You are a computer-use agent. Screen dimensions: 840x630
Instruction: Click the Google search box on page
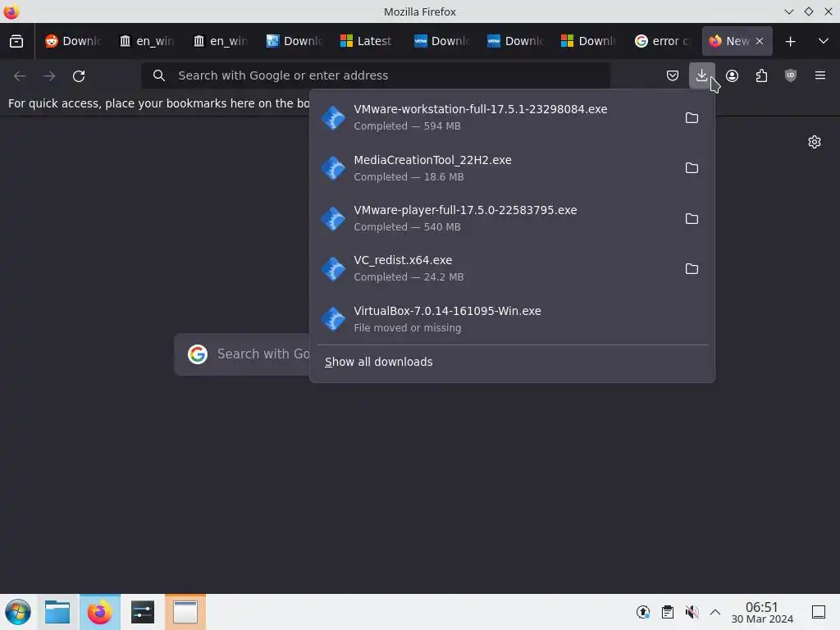[243, 354]
